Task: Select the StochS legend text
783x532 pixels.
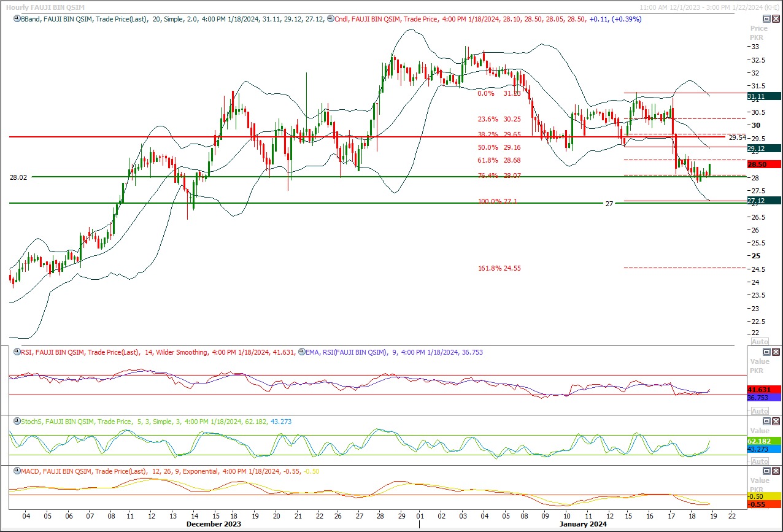Action: coord(156,422)
